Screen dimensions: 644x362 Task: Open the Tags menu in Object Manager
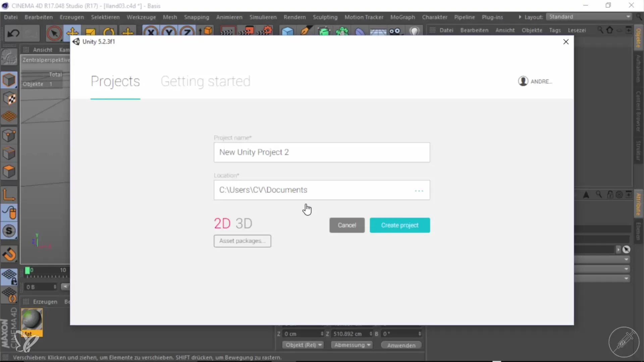pyautogui.click(x=555, y=30)
